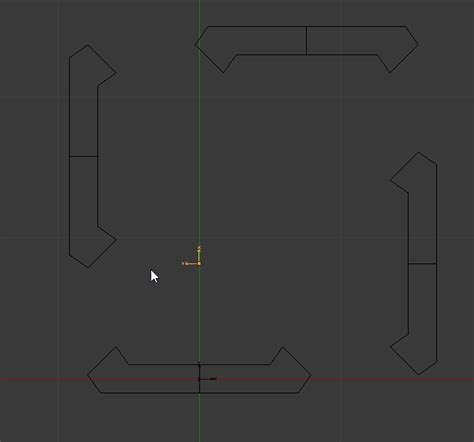The image size is (474, 442).
Task: Select the bottom bracket shape on red axis
Action: click(x=199, y=379)
